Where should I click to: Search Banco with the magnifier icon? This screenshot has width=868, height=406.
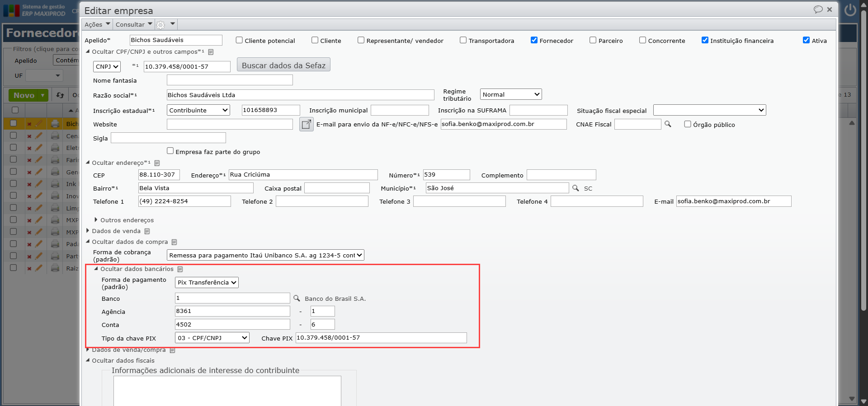[297, 298]
